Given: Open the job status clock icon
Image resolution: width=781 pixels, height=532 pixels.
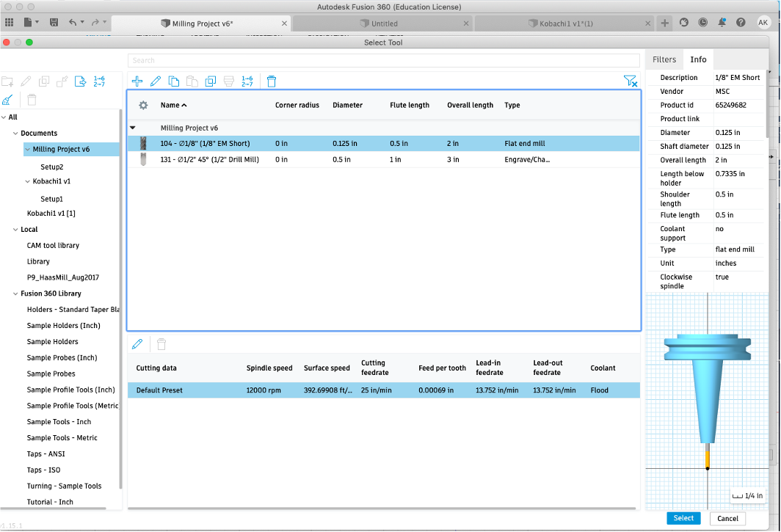Looking at the screenshot, I should click(x=702, y=23).
